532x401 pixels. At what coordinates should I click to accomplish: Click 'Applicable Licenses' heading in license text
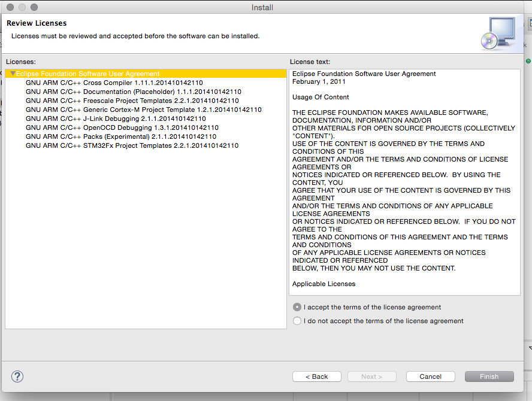324,284
